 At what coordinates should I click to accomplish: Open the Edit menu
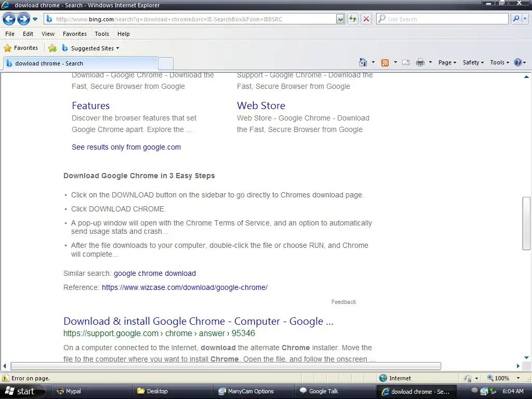click(x=28, y=34)
